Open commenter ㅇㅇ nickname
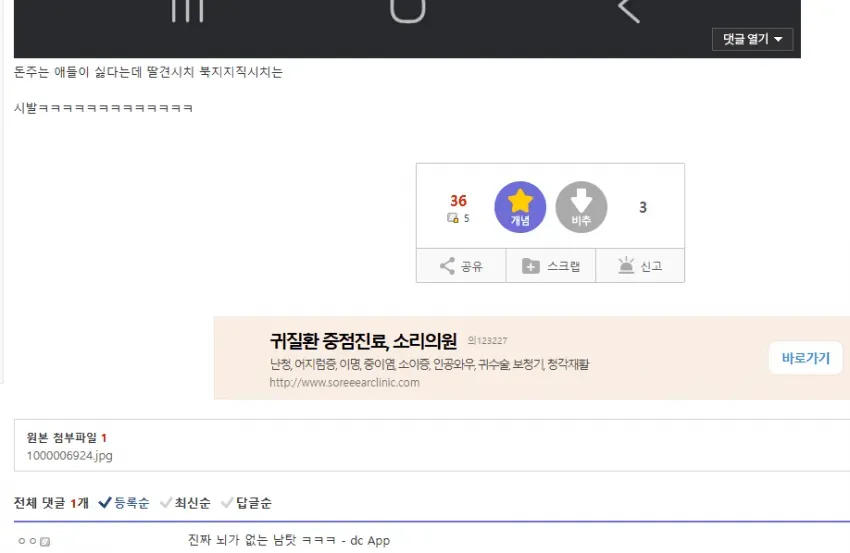 pyautogui.click(x=27, y=541)
